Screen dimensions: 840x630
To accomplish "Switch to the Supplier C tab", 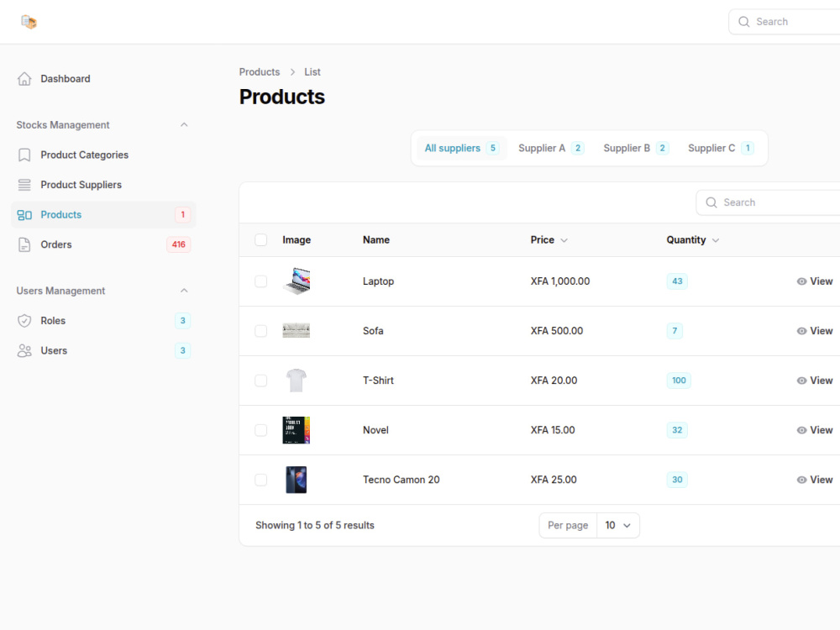I will (721, 149).
